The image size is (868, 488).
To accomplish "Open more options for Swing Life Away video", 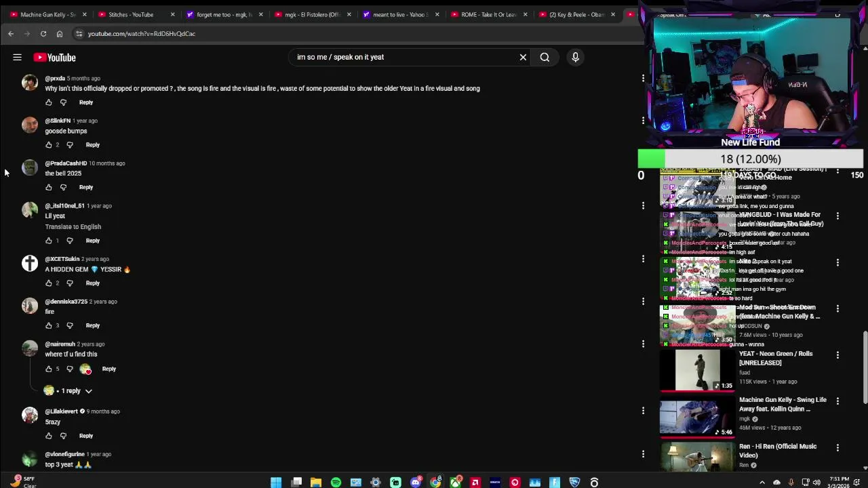I will 837,401.
